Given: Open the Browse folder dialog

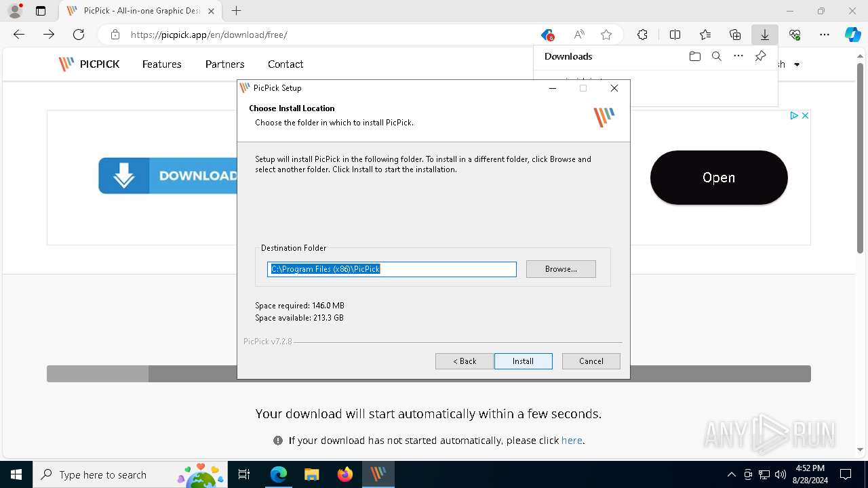Looking at the screenshot, I should click(561, 269).
